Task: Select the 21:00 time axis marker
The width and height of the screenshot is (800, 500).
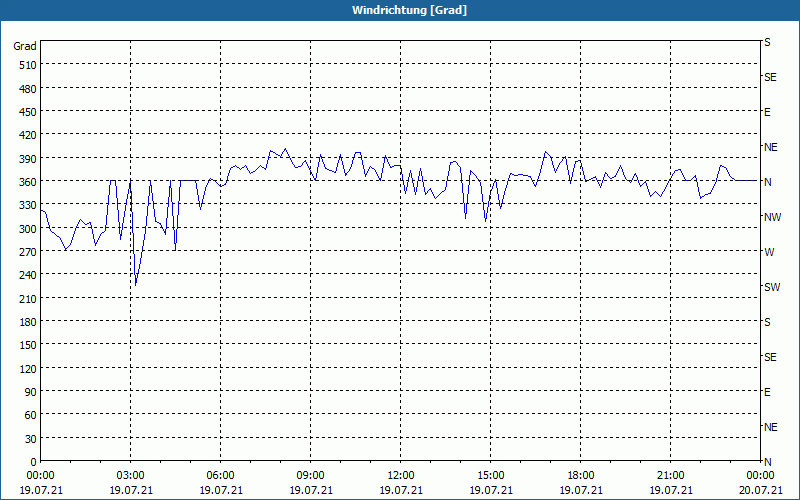Action: pyautogui.click(x=670, y=476)
